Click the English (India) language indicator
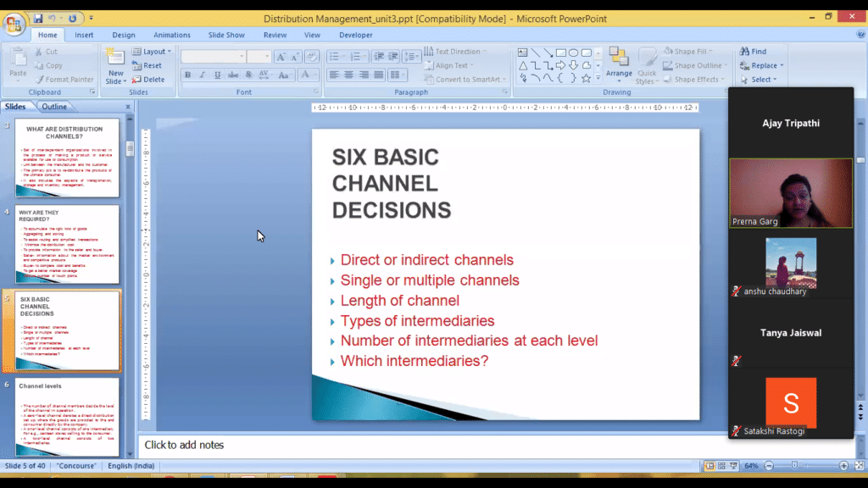This screenshot has height=488, width=868. pyautogui.click(x=131, y=466)
